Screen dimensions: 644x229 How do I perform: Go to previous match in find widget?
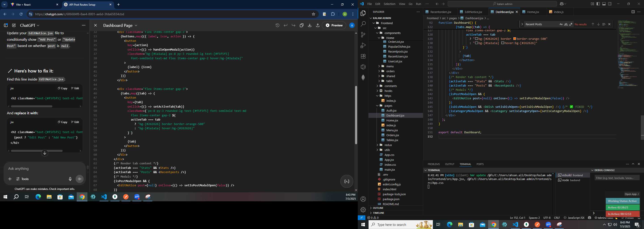point(593,24)
